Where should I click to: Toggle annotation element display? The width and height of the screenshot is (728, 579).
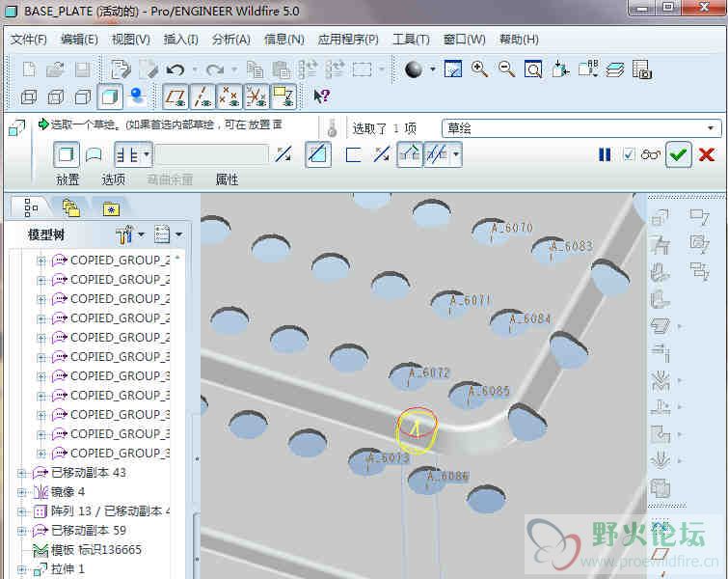[283, 96]
